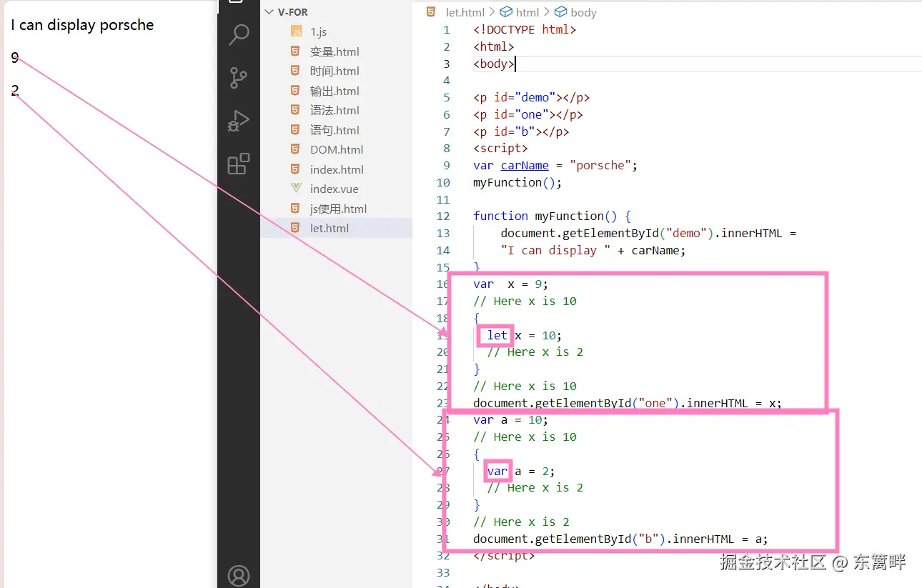Click the output value 9 in preview

pyautogui.click(x=15, y=59)
